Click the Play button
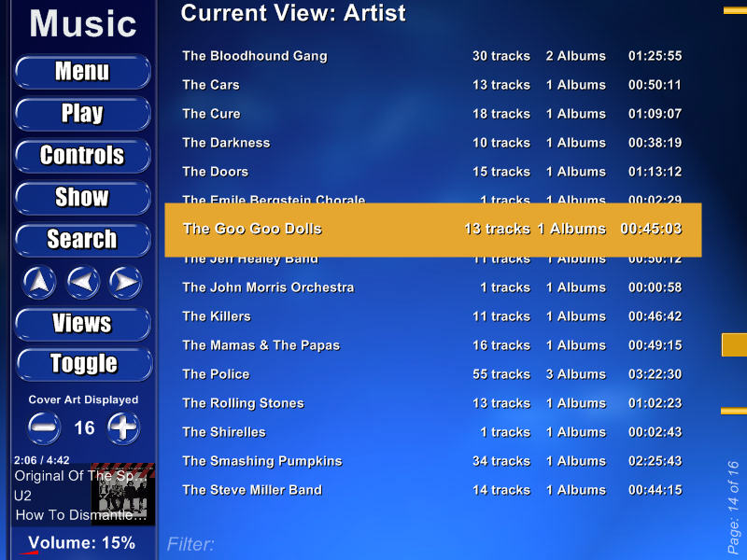Image resolution: width=747 pixels, height=560 pixels. click(x=82, y=113)
